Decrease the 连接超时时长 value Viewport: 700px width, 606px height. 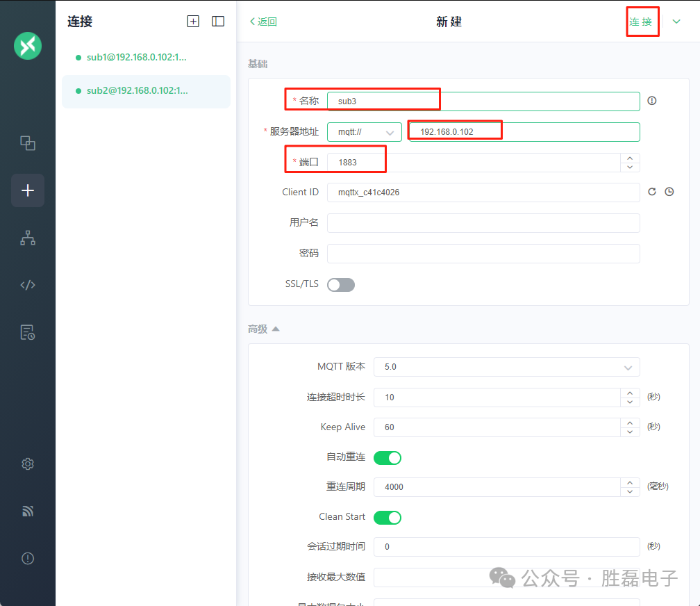click(x=630, y=402)
